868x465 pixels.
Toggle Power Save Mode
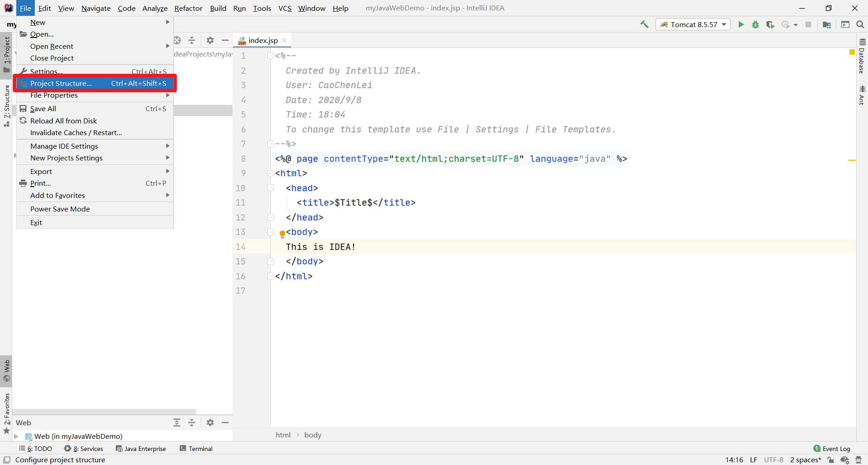click(x=95, y=209)
